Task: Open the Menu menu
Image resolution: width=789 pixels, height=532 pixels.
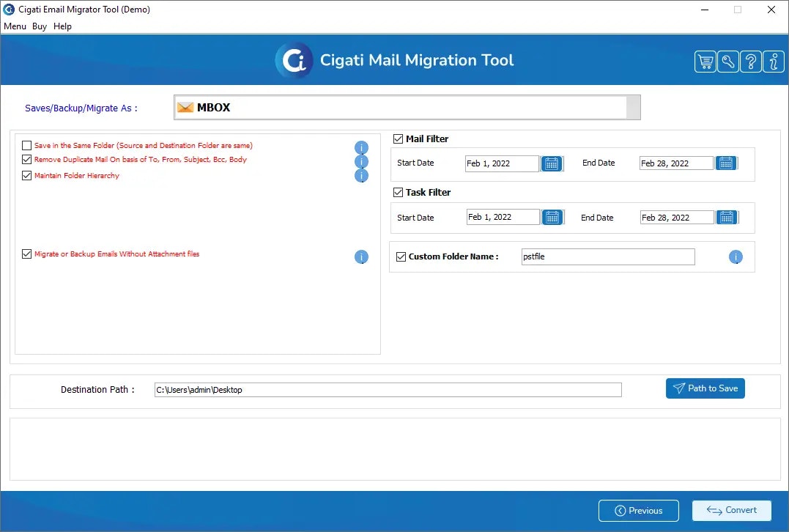Action: (x=15, y=26)
